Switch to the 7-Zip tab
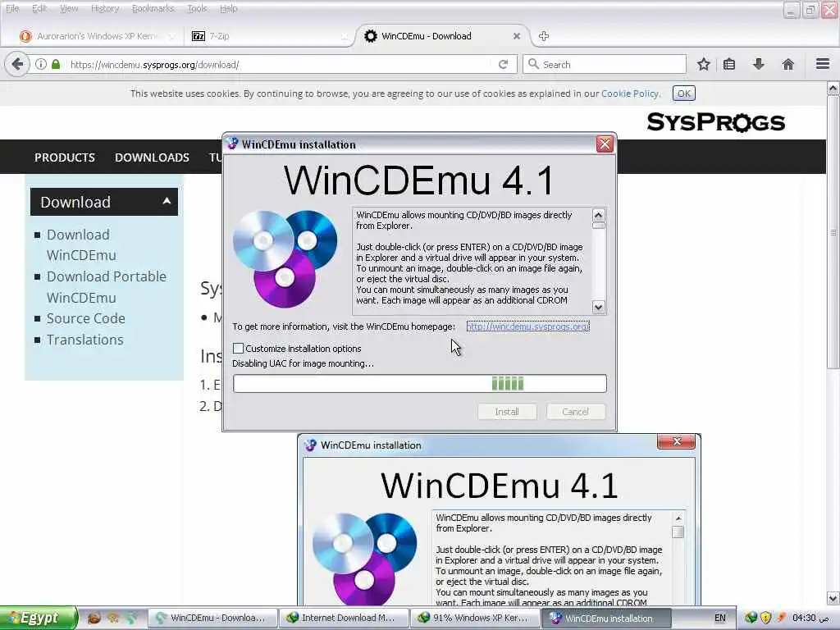840x630 pixels. 268,36
